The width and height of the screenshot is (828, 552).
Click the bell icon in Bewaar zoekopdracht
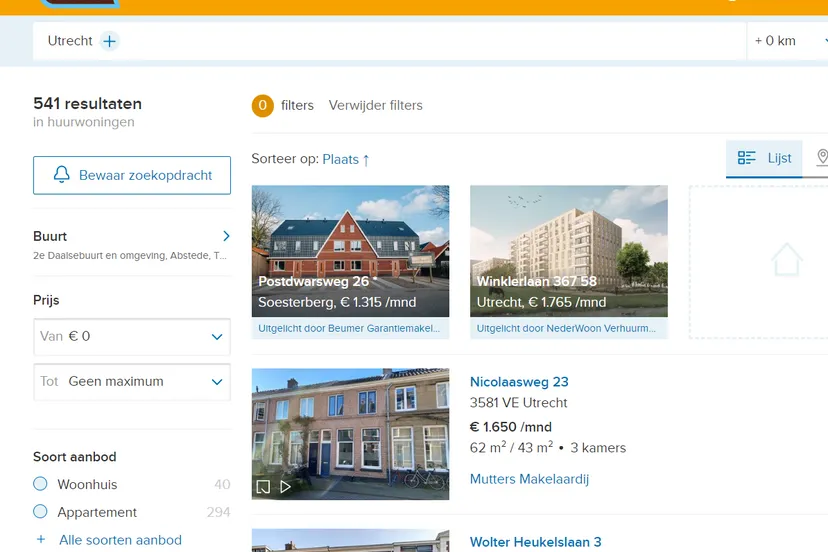[x=62, y=175]
